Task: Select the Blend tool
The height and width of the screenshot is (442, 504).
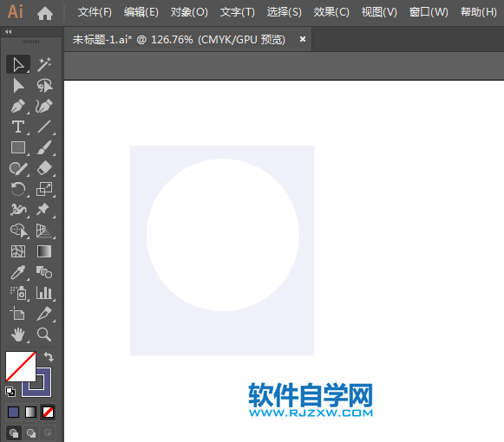Action: 44,272
